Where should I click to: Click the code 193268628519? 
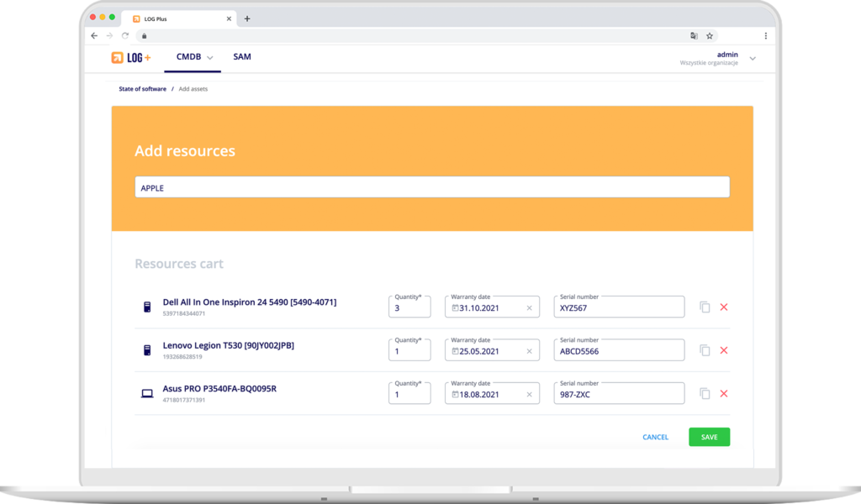click(182, 357)
